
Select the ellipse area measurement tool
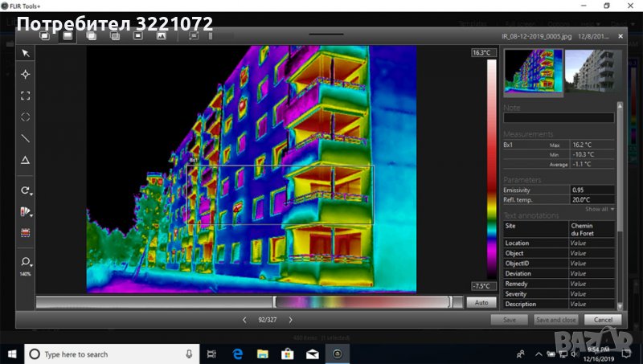point(26,117)
